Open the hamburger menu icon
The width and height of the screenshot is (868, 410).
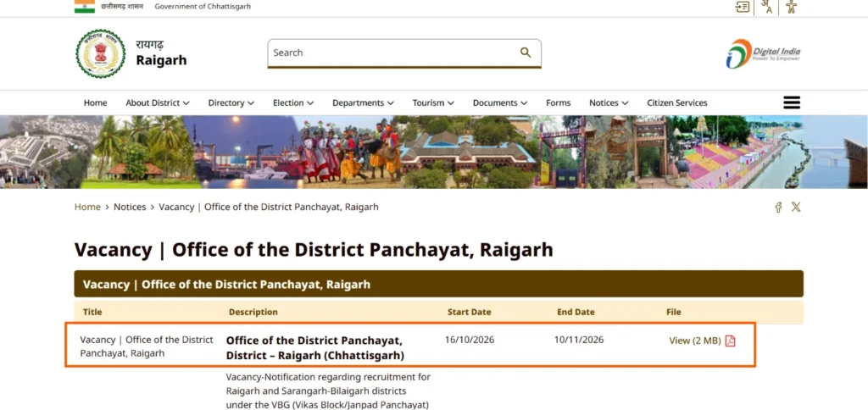pyautogui.click(x=792, y=102)
